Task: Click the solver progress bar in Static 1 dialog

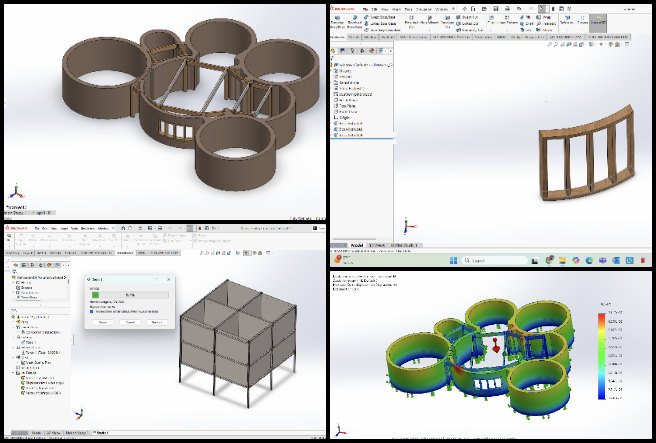Action: pos(130,295)
